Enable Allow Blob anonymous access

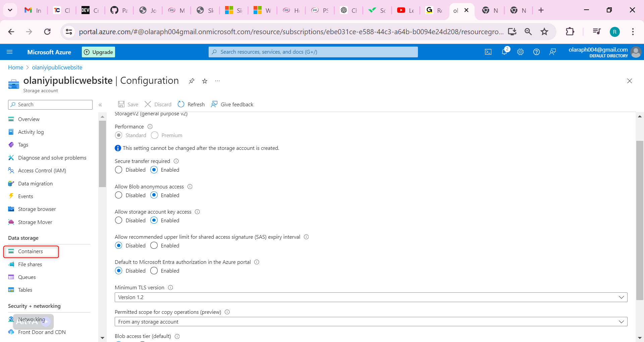154,195
